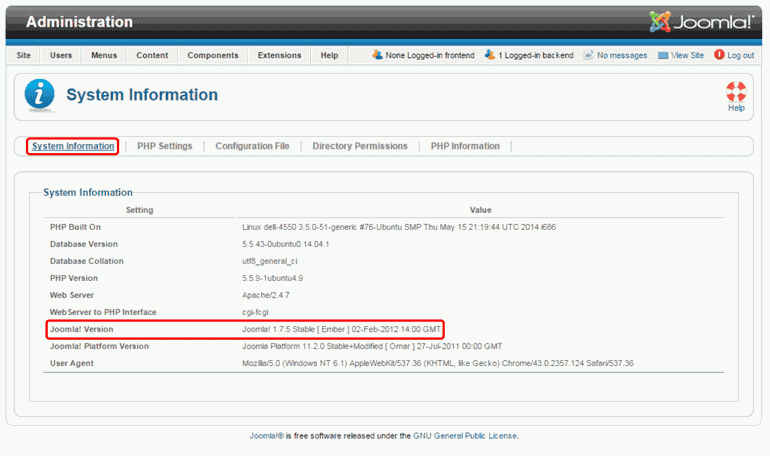Click the 'System Information' fieldset legend
Screen dimensions: 770x456
click(88, 192)
